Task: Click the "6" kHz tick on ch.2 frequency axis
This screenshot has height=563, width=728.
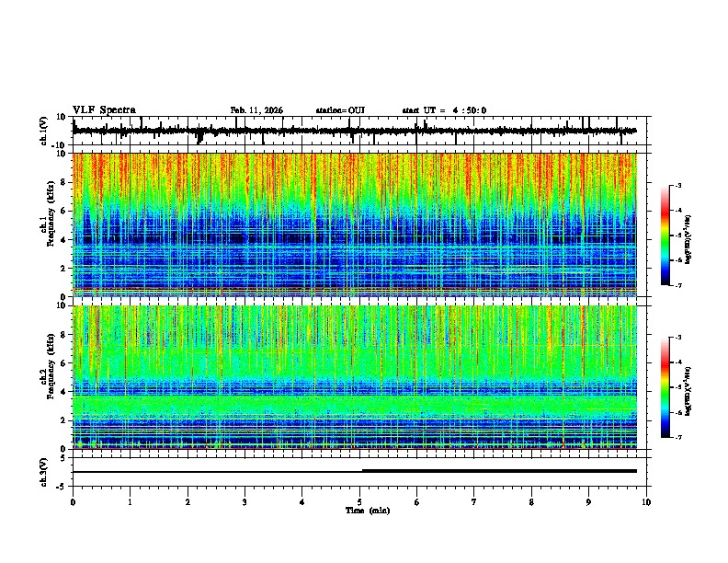Action: coord(63,363)
